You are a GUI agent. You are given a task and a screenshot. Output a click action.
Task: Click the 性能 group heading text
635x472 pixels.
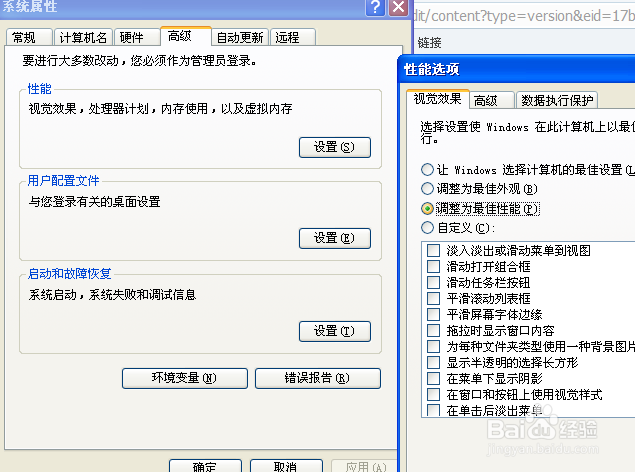tap(39, 89)
